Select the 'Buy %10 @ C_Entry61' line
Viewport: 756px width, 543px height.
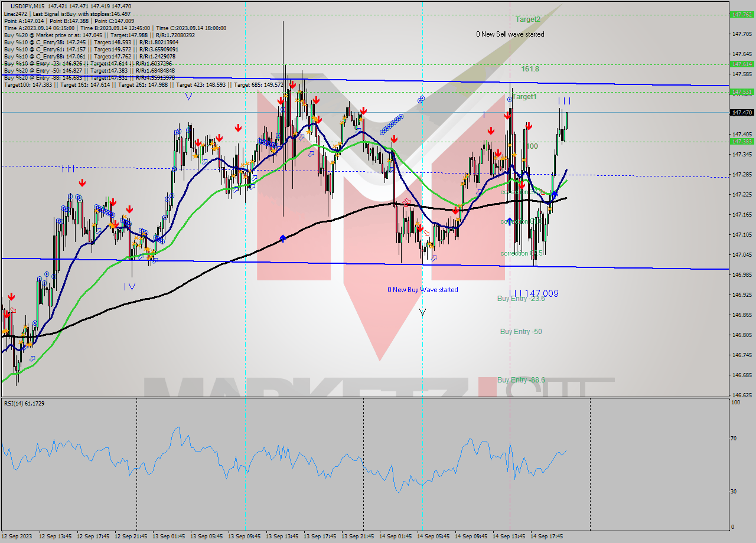(x=91, y=49)
